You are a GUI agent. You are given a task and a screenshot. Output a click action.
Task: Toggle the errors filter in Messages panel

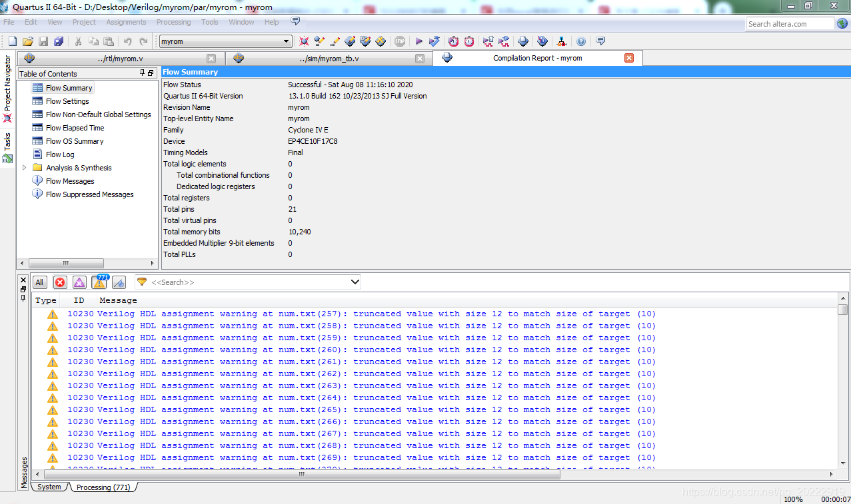click(x=60, y=282)
